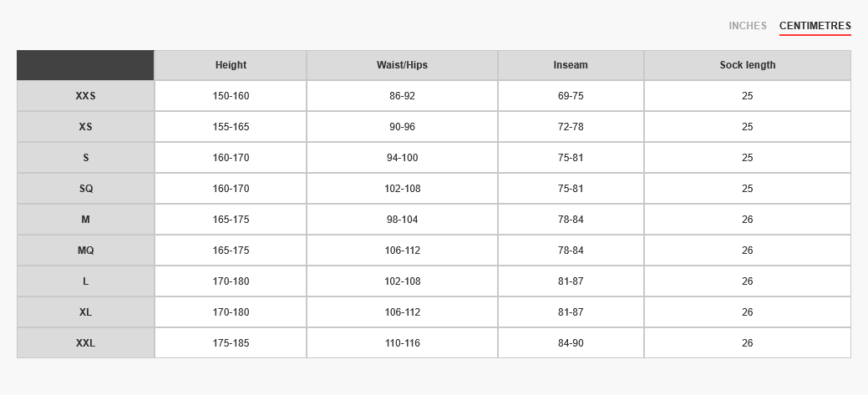Image resolution: width=868 pixels, height=395 pixels.
Task: Select the XS size row label
Action: pos(85,127)
